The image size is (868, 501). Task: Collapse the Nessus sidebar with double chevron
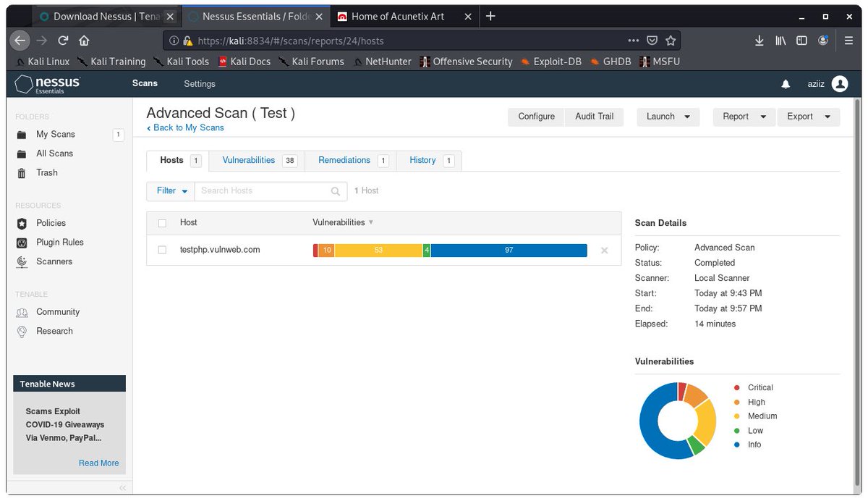coord(122,488)
